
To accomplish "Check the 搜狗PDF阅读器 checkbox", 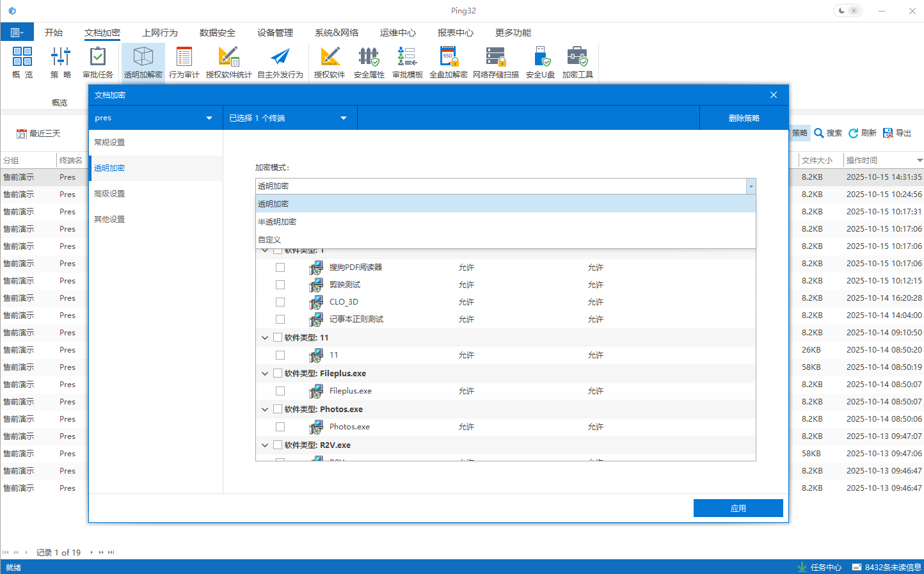I will point(280,267).
